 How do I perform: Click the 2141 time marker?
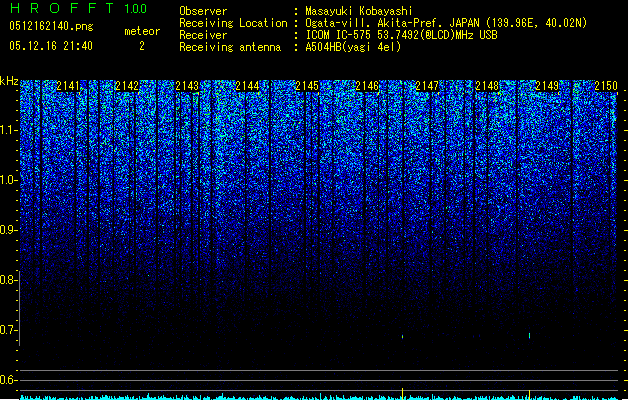click(x=69, y=86)
